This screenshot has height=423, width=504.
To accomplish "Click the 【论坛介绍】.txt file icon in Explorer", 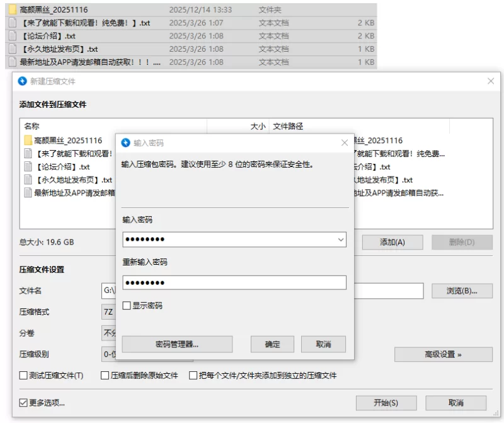I will (x=13, y=36).
